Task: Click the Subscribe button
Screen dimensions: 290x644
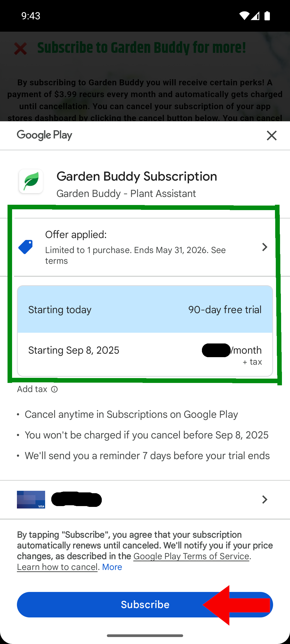Action: [145, 605]
